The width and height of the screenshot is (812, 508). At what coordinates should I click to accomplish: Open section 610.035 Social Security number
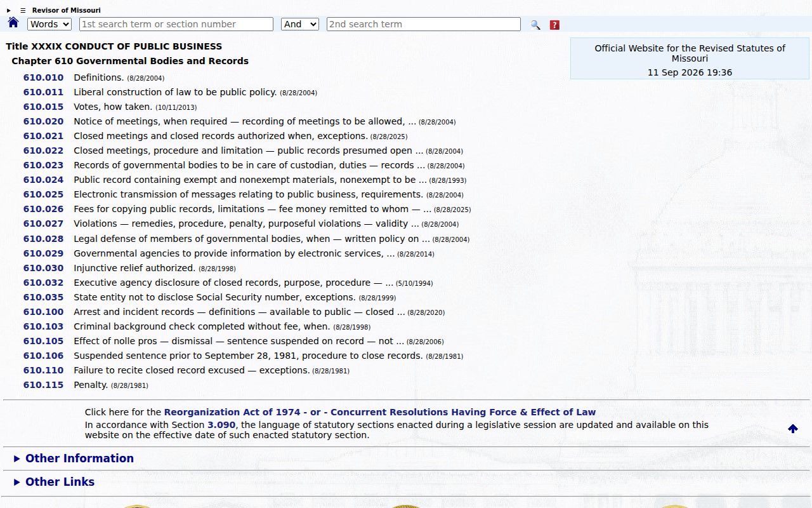[43, 297]
